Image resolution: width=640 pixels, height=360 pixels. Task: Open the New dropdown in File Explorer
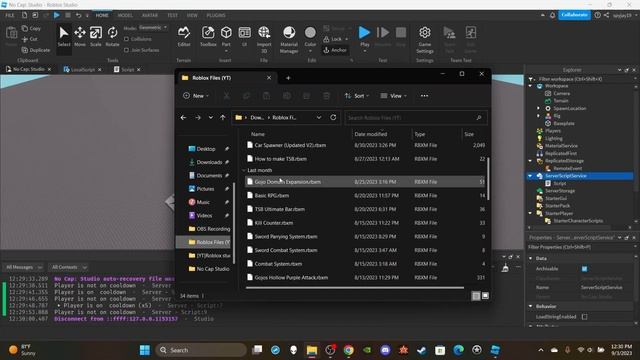pyautogui.click(x=196, y=96)
